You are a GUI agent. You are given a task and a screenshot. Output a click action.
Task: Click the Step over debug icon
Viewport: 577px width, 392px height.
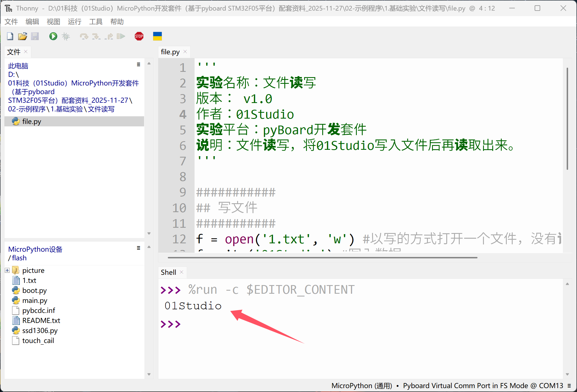84,36
